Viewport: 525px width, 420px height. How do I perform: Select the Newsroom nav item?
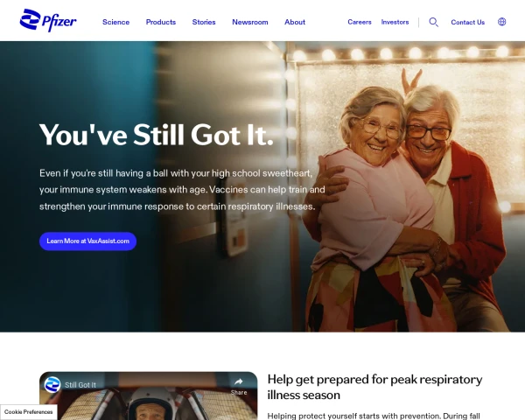(x=250, y=22)
